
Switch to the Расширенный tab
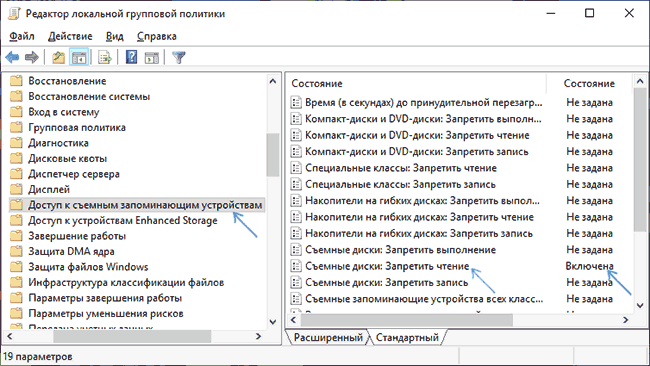point(328,337)
